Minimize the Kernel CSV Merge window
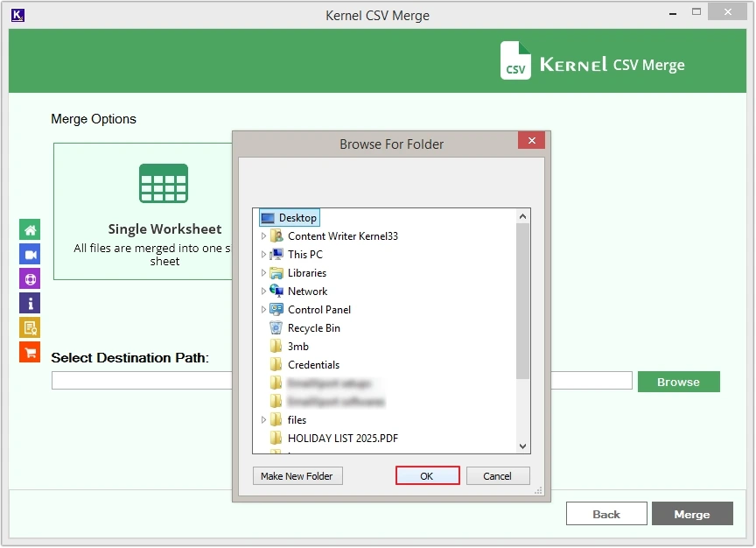Image resolution: width=756 pixels, height=548 pixels. pos(673,13)
